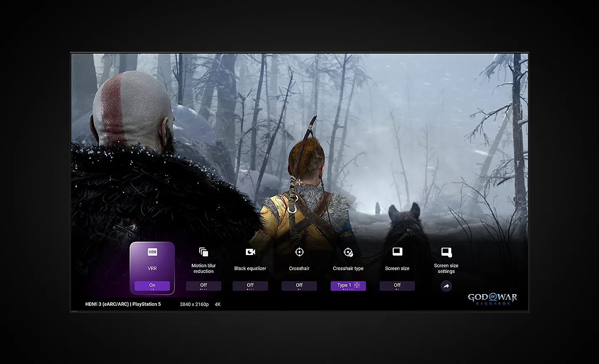Change Black equalizer Off value

pos(250,285)
